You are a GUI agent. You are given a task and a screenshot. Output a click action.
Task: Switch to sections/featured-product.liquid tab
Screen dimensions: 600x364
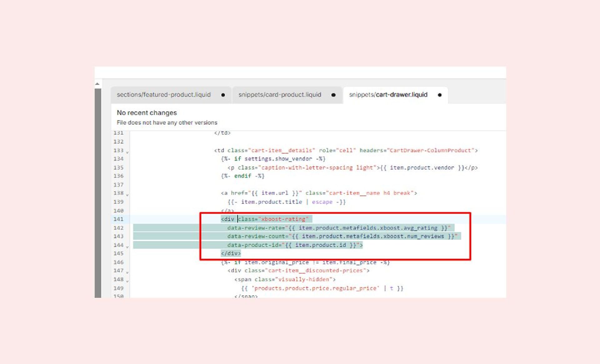[164, 95]
